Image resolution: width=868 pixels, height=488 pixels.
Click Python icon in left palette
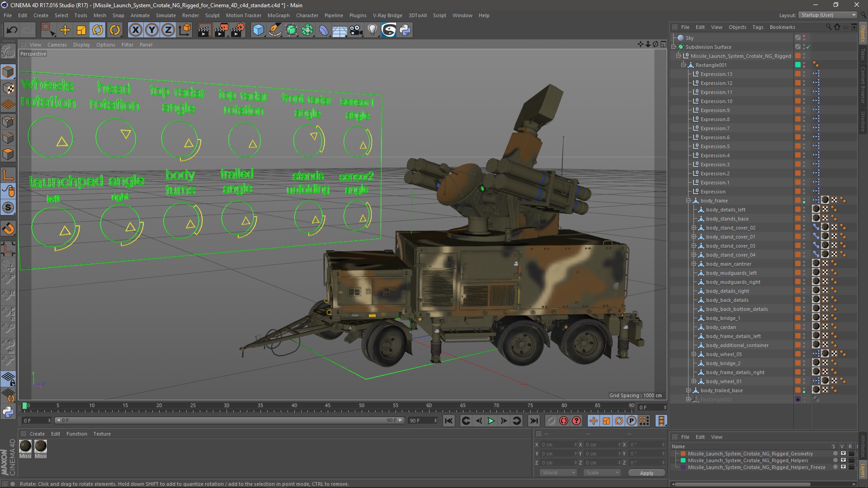[8, 412]
